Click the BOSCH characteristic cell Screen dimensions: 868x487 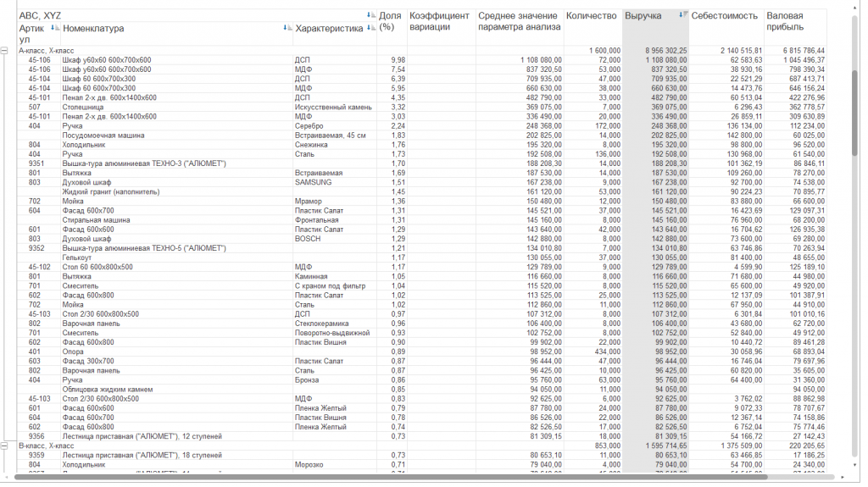tap(308, 239)
